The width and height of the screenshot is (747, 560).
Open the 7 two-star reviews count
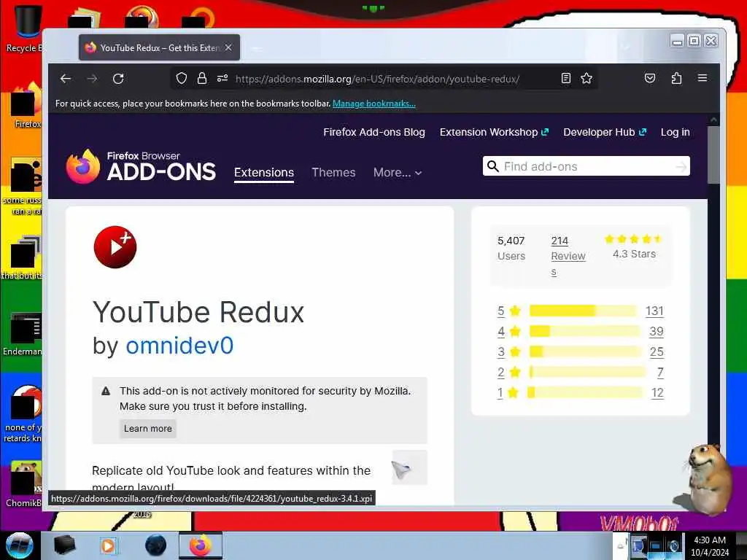(x=660, y=373)
